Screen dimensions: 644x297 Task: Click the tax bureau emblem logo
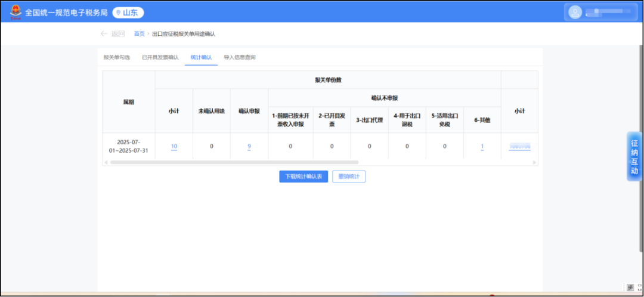[x=16, y=12]
